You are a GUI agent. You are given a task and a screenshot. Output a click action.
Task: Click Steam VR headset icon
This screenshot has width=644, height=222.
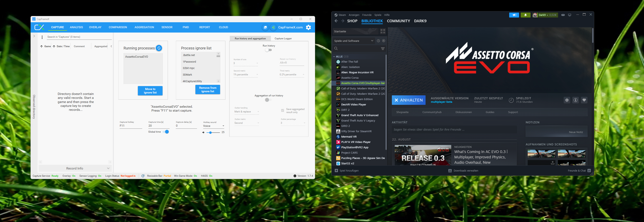[563, 15]
